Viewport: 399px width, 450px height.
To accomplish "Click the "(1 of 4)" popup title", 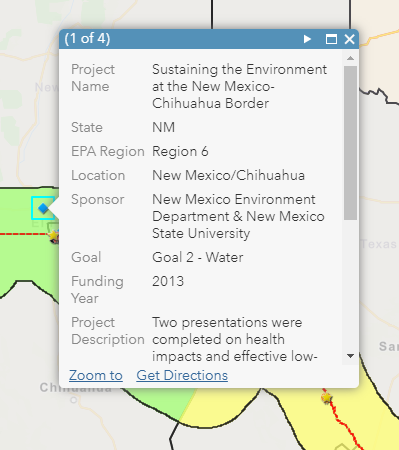I will click(x=87, y=39).
